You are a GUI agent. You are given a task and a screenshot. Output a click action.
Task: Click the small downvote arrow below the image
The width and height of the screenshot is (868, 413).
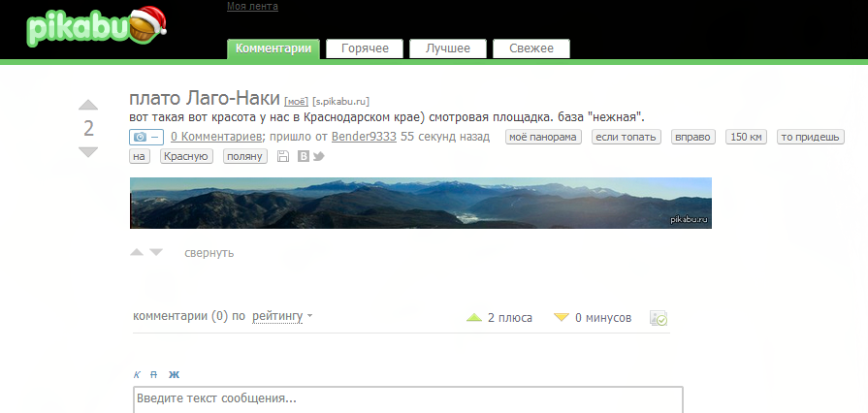click(x=155, y=253)
